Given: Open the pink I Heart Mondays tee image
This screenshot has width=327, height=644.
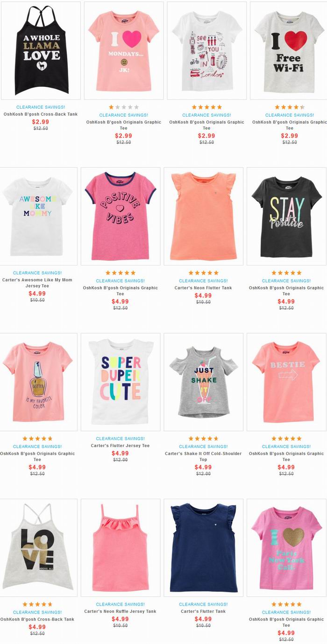Looking at the screenshot, I should (x=124, y=50).
